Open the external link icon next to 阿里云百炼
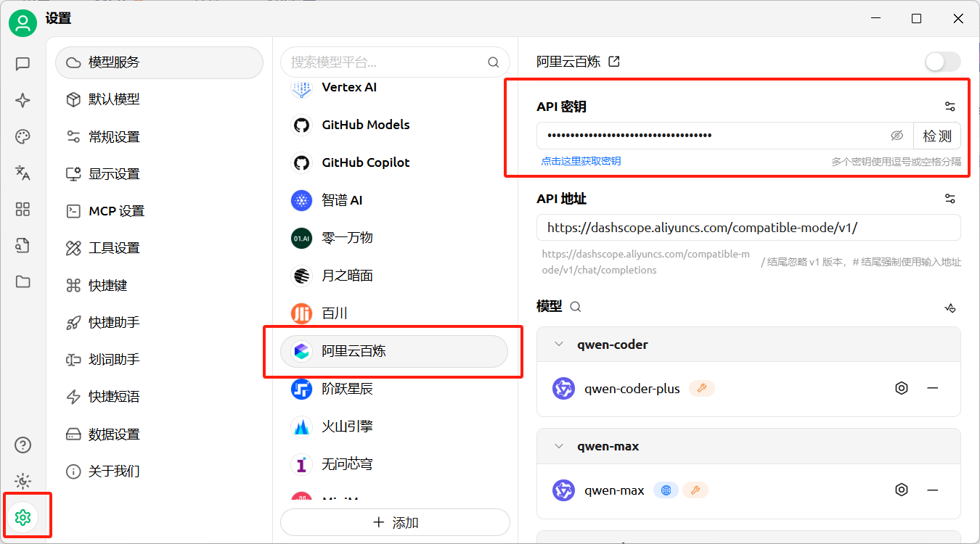This screenshot has height=544, width=980. click(614, 62)
